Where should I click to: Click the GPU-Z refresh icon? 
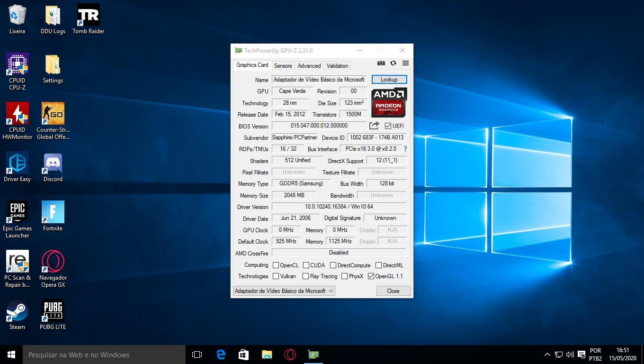tap(393, 63)
